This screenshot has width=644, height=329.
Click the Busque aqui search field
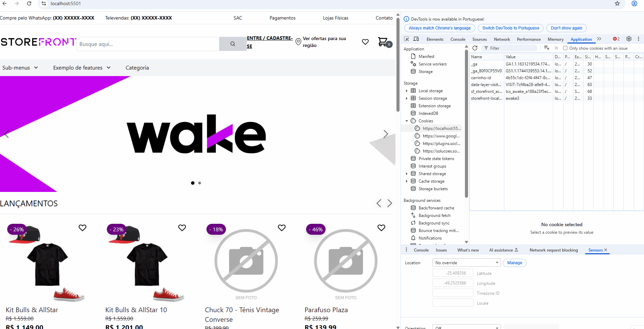(x=148, y=44)
